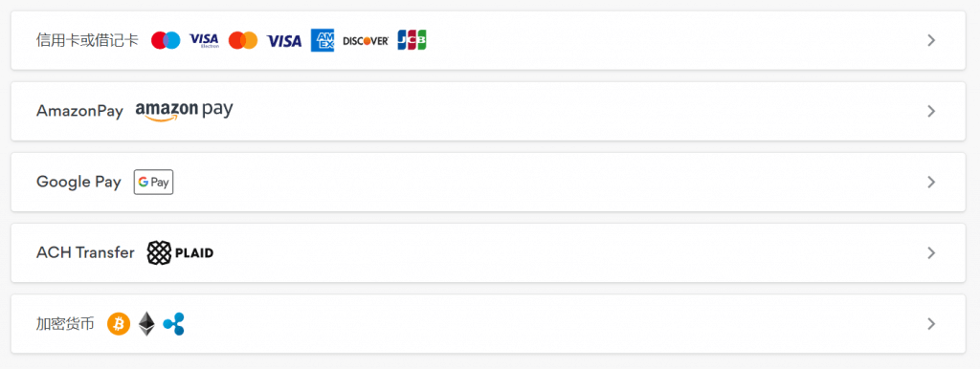Image resolution: width=980 pixels, height=369 pixels.
Task: Expand the ACH Transfer row chevron
Action: coord(931,253)
